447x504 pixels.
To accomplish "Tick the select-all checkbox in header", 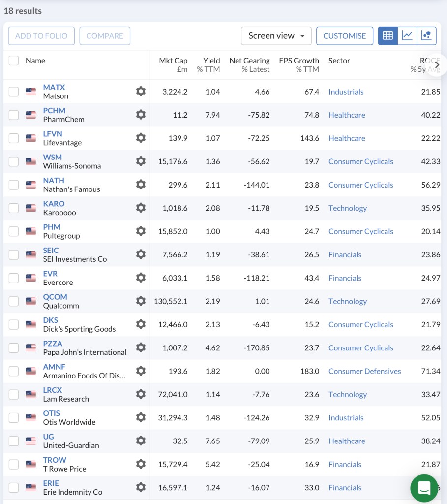I will click(14, 61).
